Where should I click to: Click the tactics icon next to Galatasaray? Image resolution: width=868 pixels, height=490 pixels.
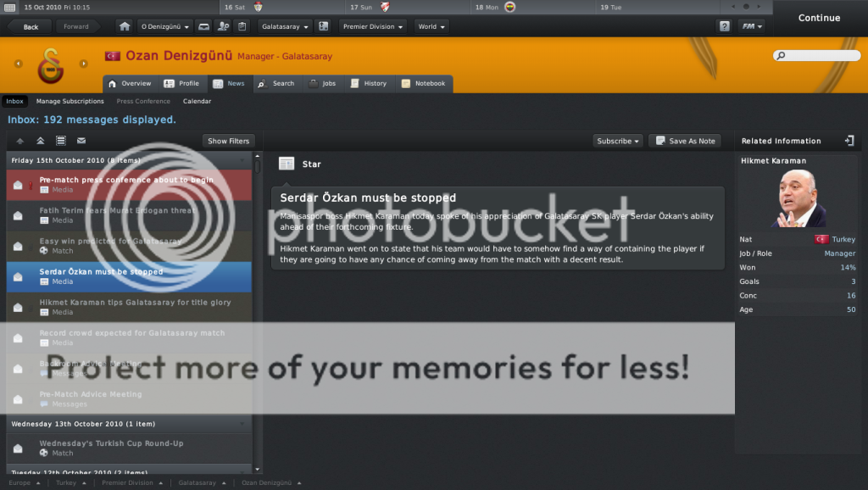pos(324,26)
